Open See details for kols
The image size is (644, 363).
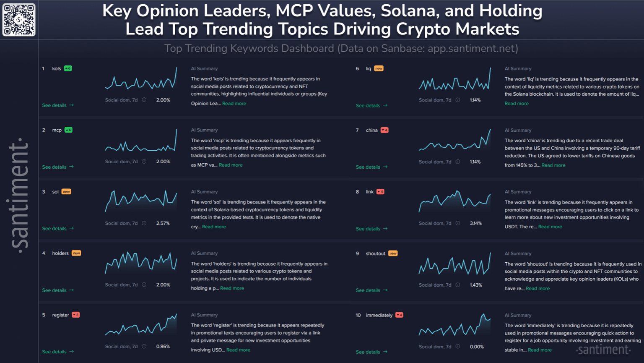click(x=58, y=105)
